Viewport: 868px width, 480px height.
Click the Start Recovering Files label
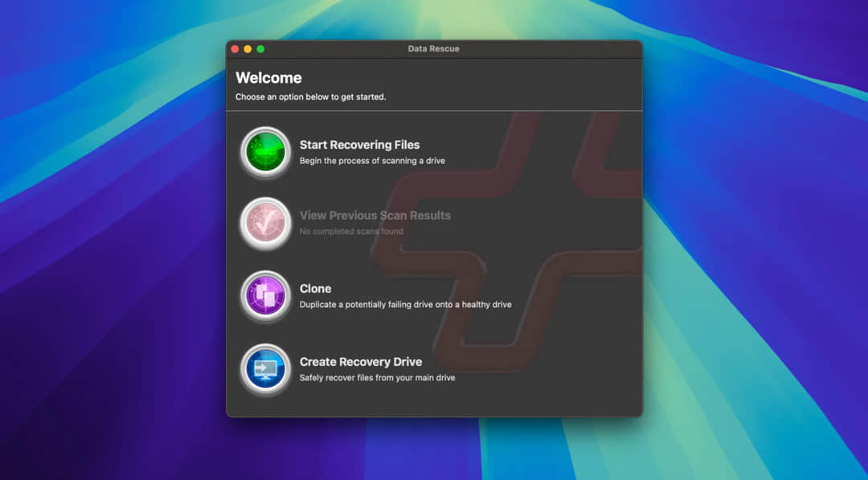(x=359, y=145)
